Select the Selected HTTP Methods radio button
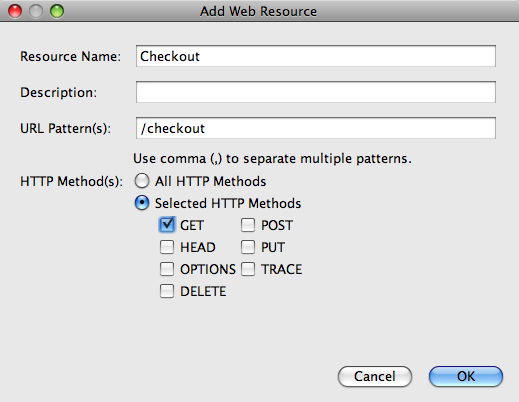Image resolution: width=519 pixels, height=402 pixels. (x=142, y=203)
